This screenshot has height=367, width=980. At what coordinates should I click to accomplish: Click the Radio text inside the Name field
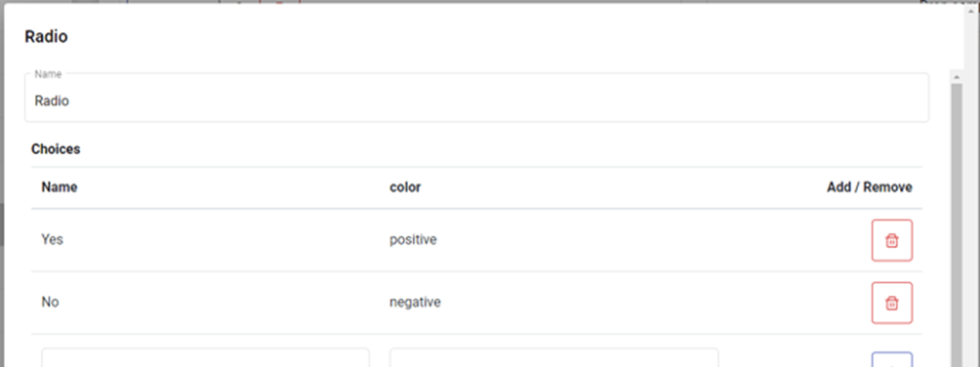(x=52, y=101)
